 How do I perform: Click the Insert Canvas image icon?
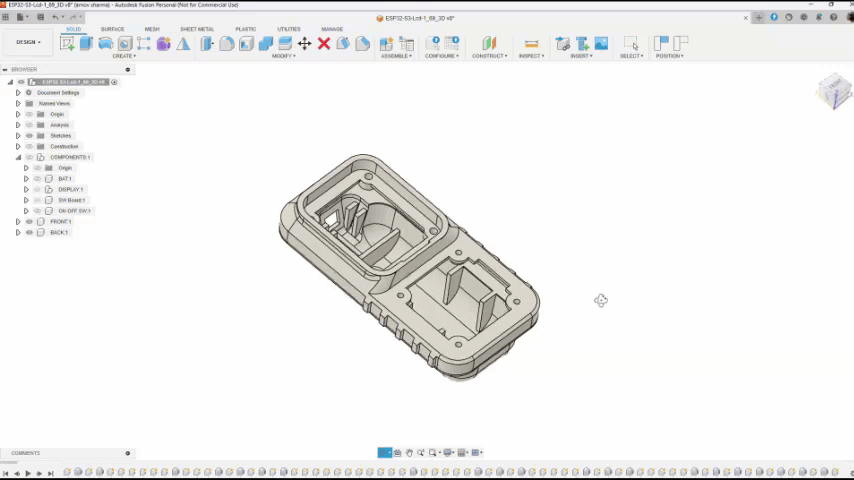[x=601, y=44]
